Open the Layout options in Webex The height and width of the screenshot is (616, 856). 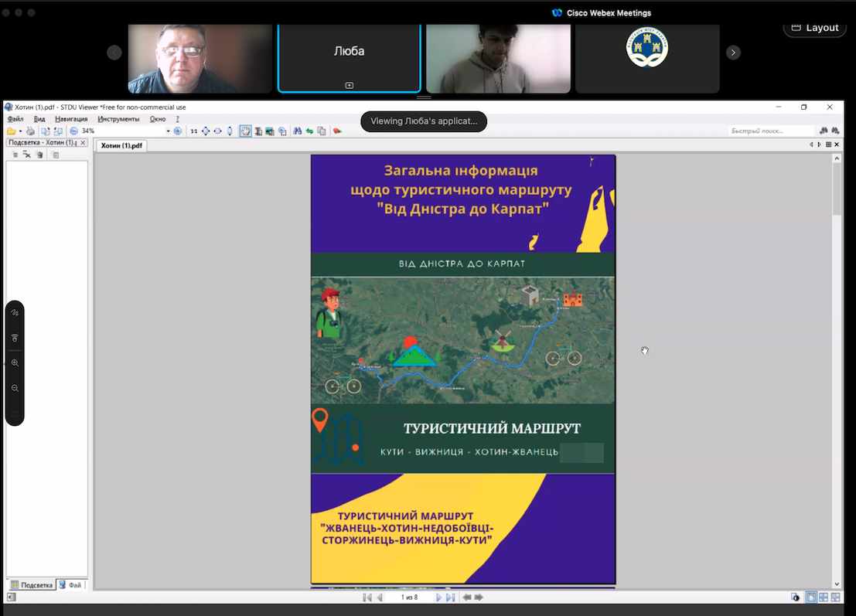click(x=814, y=28)
